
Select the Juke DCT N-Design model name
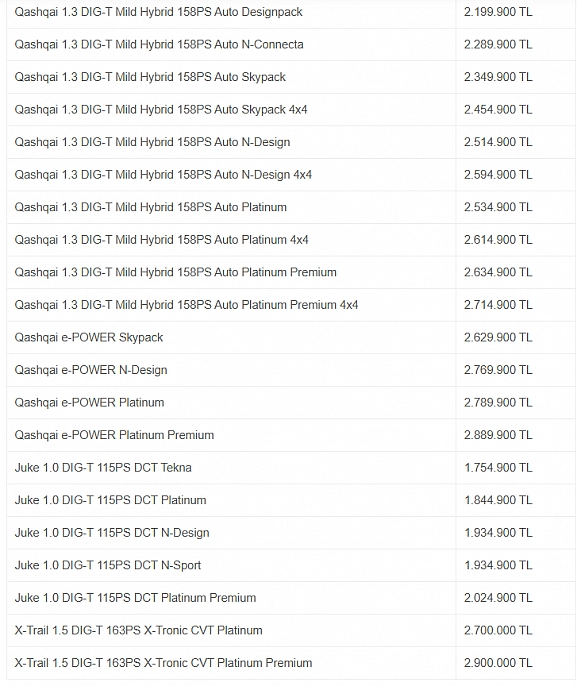[112, 533]
